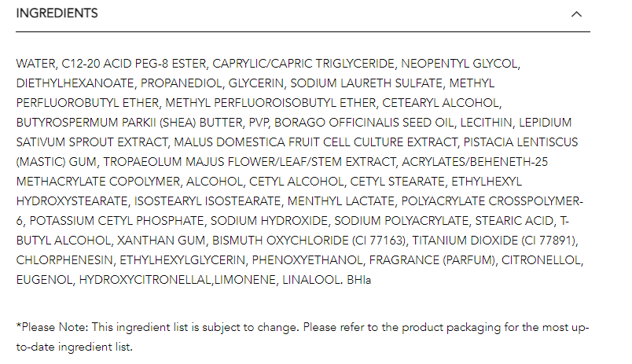Click PISTACIA LENTISCUS ingredient text
Viewport: 632px width, 364px height.
[x=520, y=142]
